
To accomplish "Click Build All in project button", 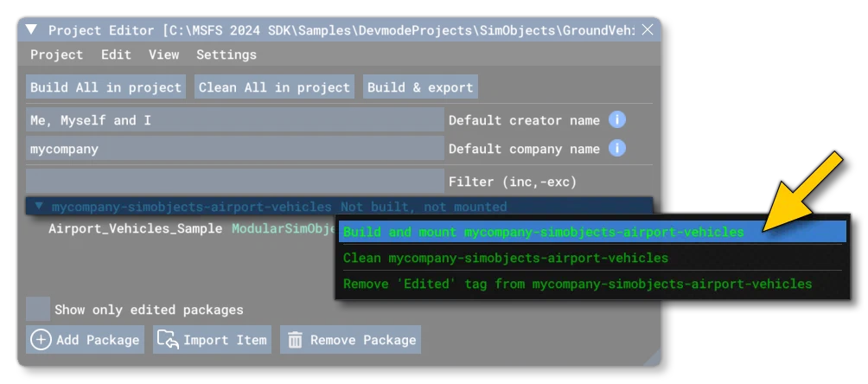I will (105, 87).
